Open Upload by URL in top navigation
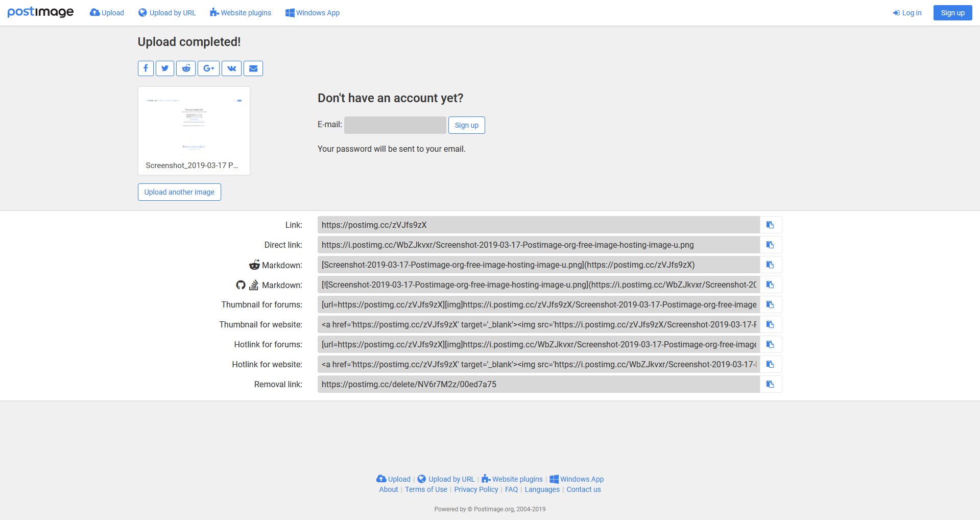The height and width of the screenshot is (520, 980). tap(167, 13)
